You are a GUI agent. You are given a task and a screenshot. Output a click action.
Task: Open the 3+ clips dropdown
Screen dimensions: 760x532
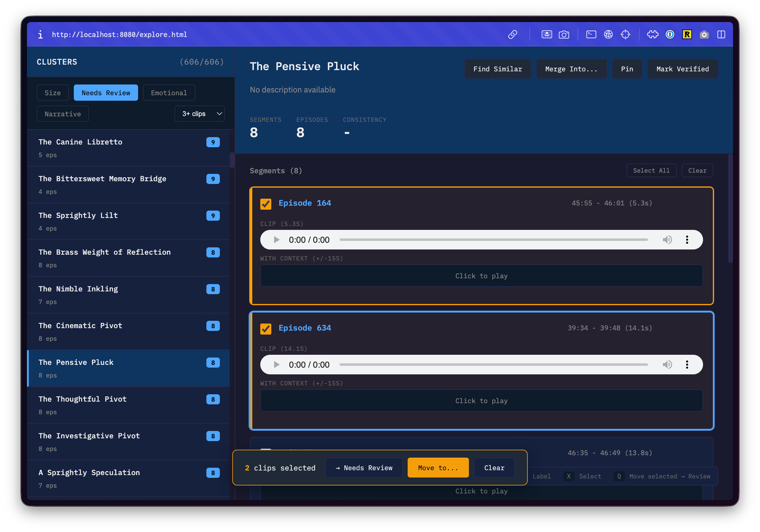200,114
